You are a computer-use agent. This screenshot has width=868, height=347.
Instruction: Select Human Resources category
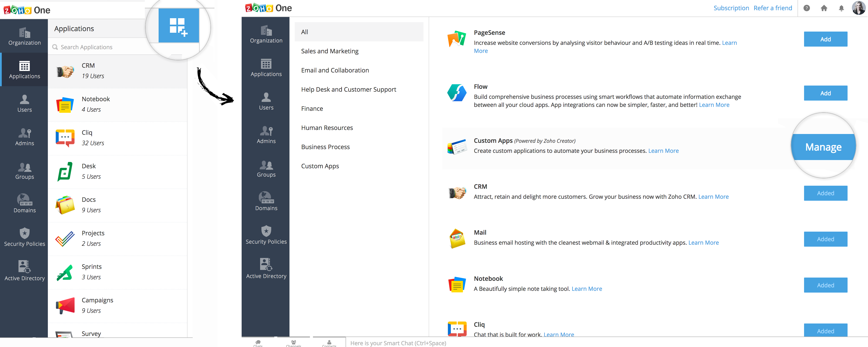(327, 128)
